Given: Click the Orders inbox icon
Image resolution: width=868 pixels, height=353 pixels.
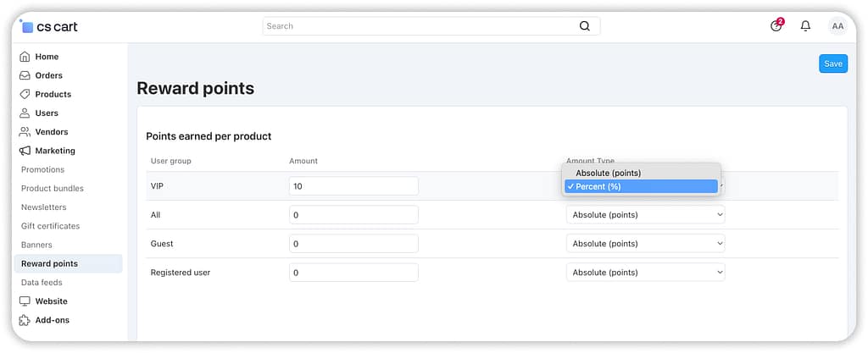Looking at the screenshot, I should tap(25, 75).
